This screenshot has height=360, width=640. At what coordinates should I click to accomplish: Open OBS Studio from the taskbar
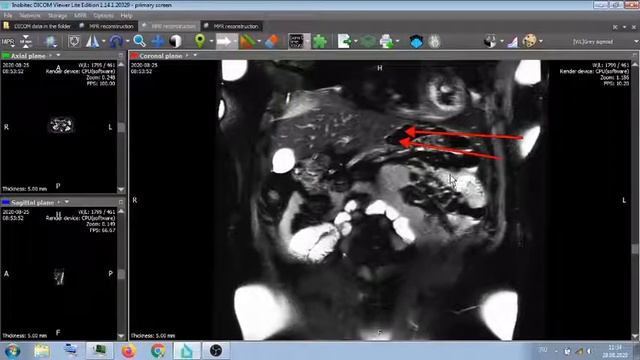(216, 351)
